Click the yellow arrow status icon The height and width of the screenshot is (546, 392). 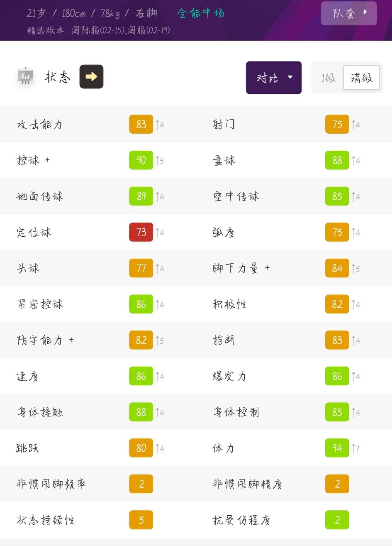(x=91, y=77)
